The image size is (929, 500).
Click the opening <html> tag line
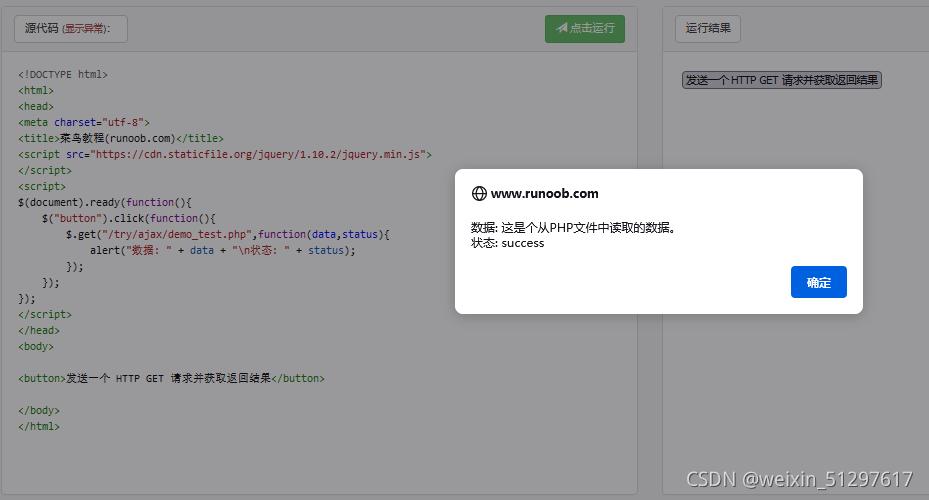coord(36,90)
